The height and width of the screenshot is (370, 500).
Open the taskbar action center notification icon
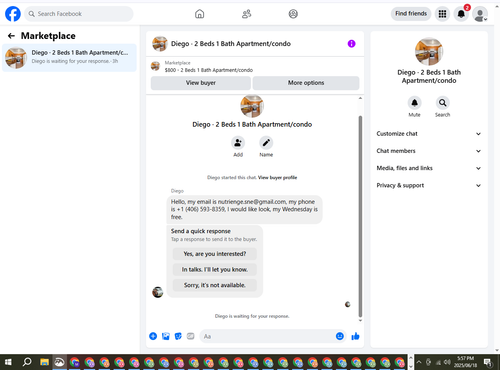click(x=489, y=362)
